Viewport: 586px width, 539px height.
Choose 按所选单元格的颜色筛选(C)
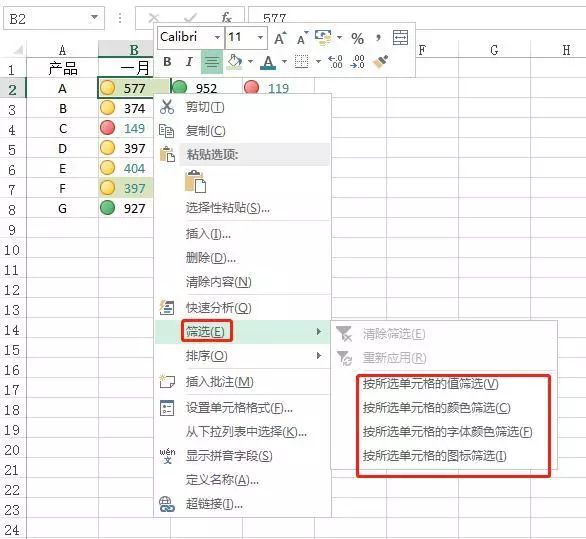click(x=444, y=408)
